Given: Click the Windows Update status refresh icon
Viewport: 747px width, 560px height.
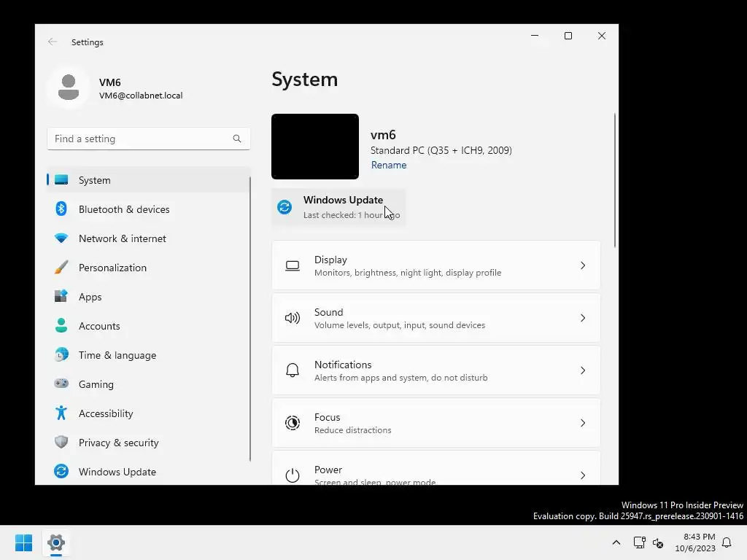Looking at the screenshot, I should click(285, 207).
